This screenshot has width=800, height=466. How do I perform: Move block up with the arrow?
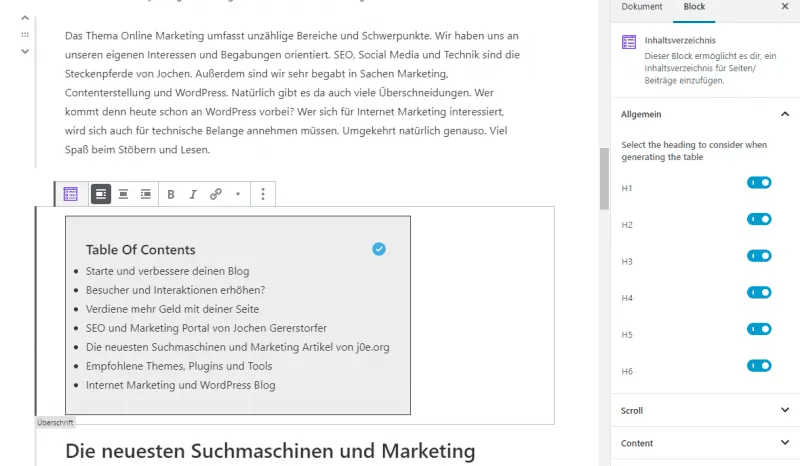pos(24,18)
